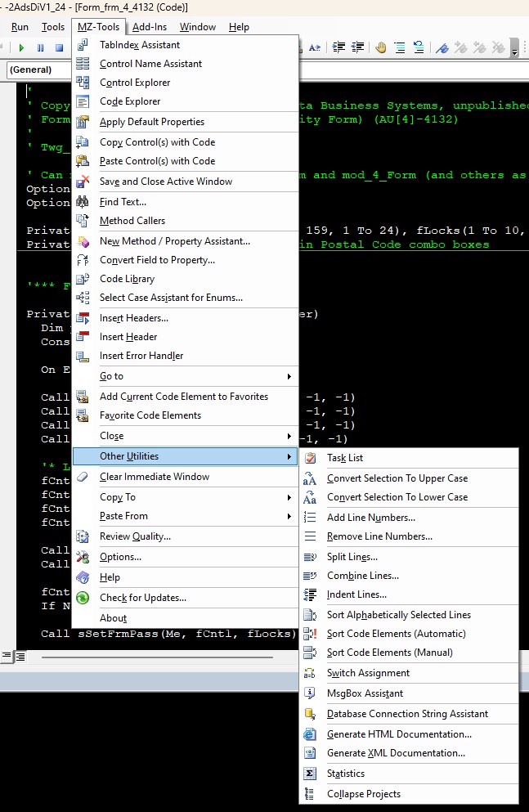This screenshot has width=529, height=812.
Task: Click the hand icon in the toolbar
Action: pos(381,47)
